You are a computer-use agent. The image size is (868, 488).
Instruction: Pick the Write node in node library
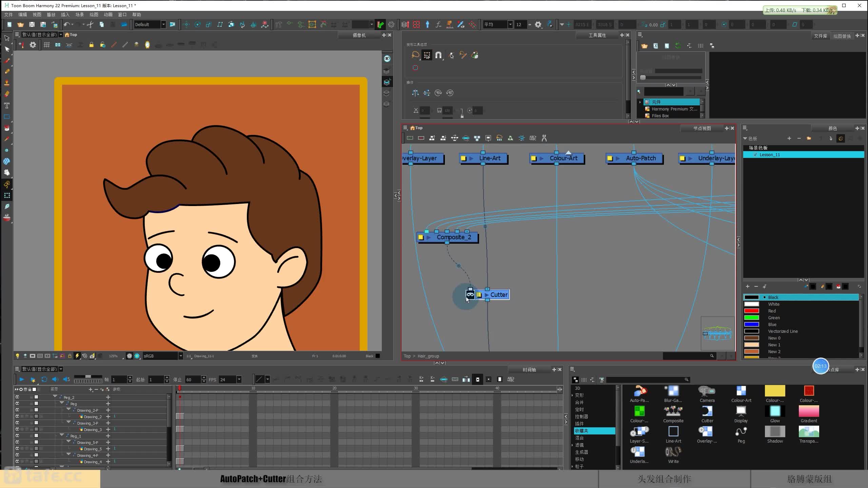coord(673,455)
